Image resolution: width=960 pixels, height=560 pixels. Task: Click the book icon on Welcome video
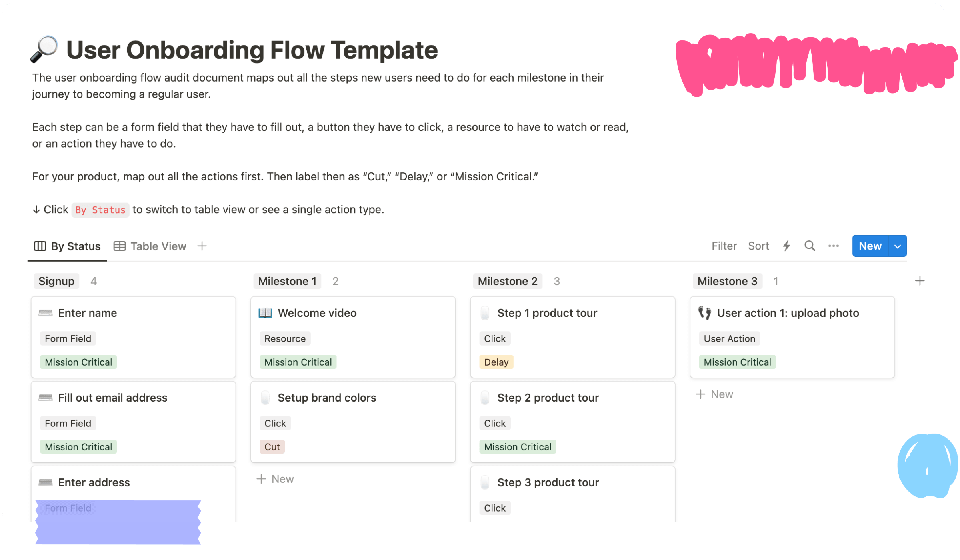coord(265,313)
